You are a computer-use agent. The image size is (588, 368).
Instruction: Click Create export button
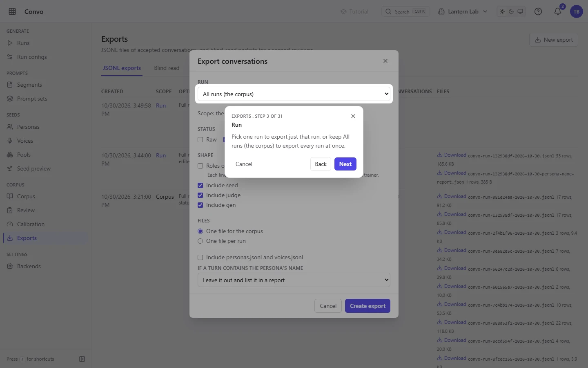point(367,306)
